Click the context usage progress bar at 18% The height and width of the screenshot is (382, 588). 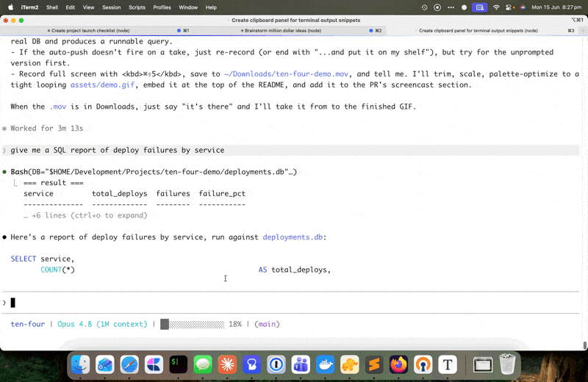(x=192, y=324)
